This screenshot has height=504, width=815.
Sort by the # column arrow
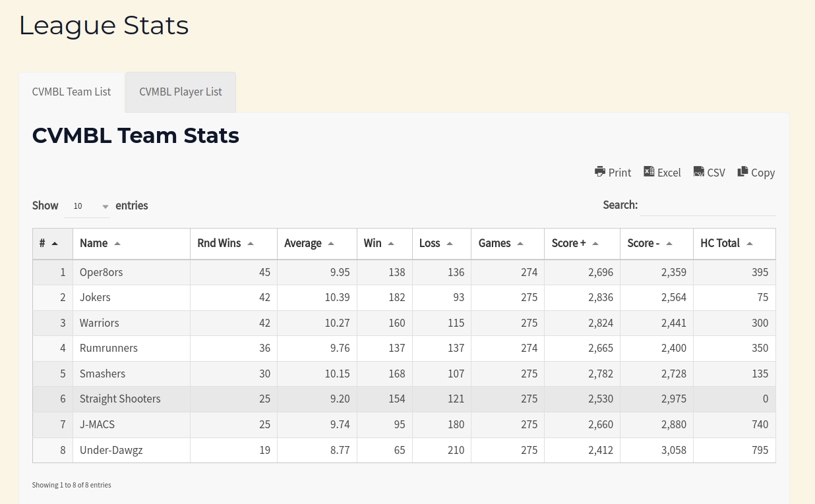[x=55, y=244]
